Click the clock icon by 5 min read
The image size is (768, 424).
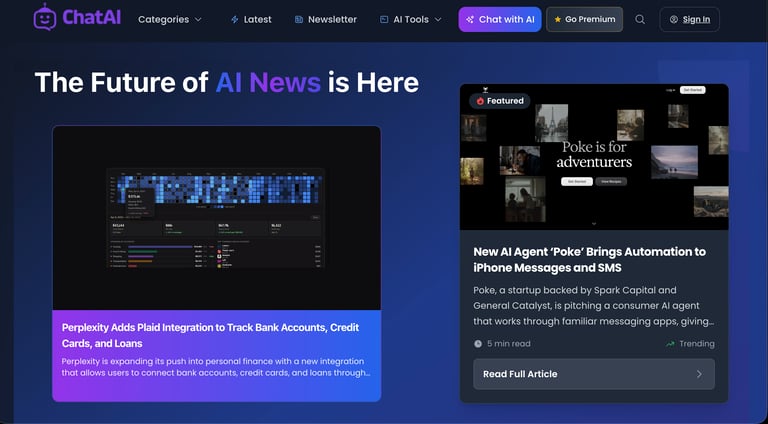pyautogui.click(x=478, y=344)
